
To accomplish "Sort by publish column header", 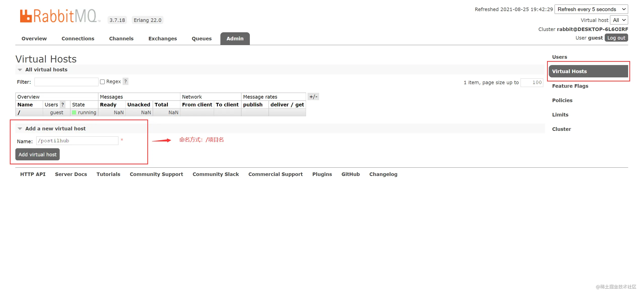I will pyautogui.click(x=253, y=105).
